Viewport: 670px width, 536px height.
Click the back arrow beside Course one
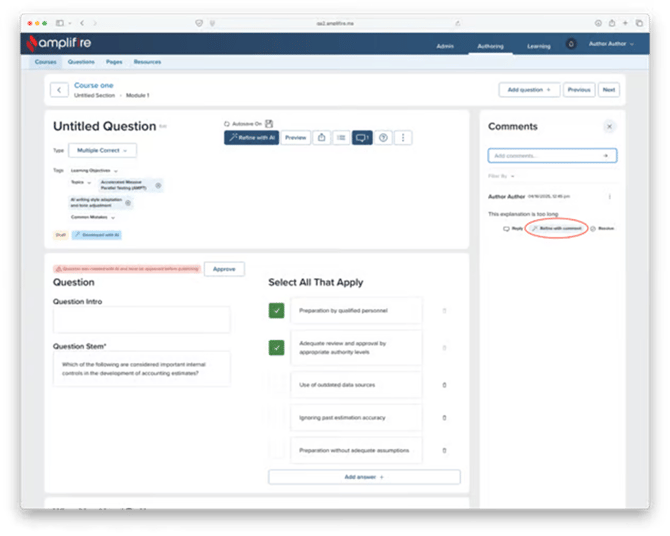(59, 90)
